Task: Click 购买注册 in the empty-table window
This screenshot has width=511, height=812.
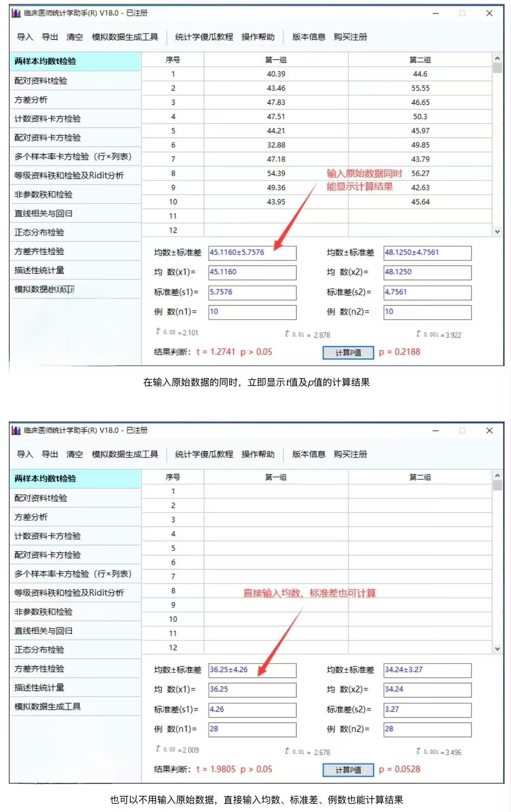Action: pos(350,454)
